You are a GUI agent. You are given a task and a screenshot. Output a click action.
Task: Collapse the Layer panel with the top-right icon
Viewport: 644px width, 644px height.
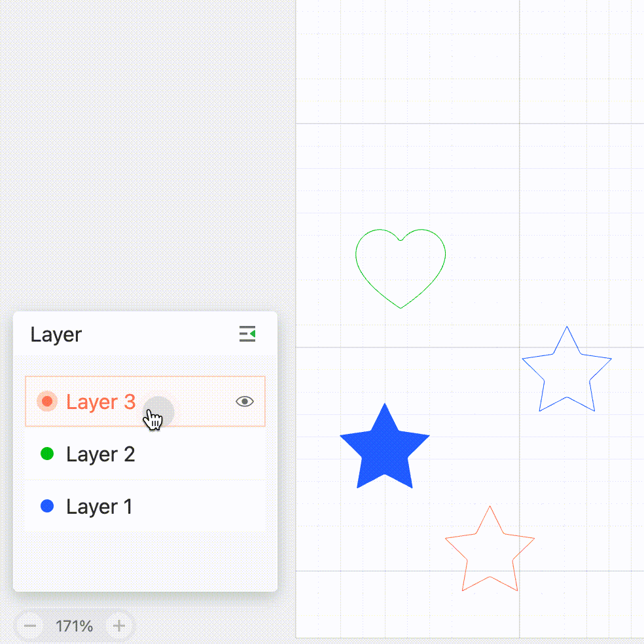(x=247, y=334)
